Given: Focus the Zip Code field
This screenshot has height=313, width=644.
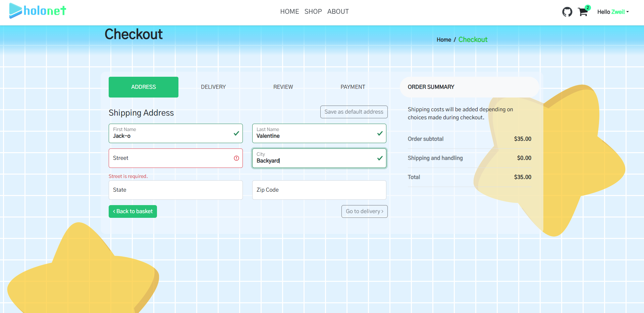Looking at the screenshot, I should pyautogui.click(x=319, y=190).
